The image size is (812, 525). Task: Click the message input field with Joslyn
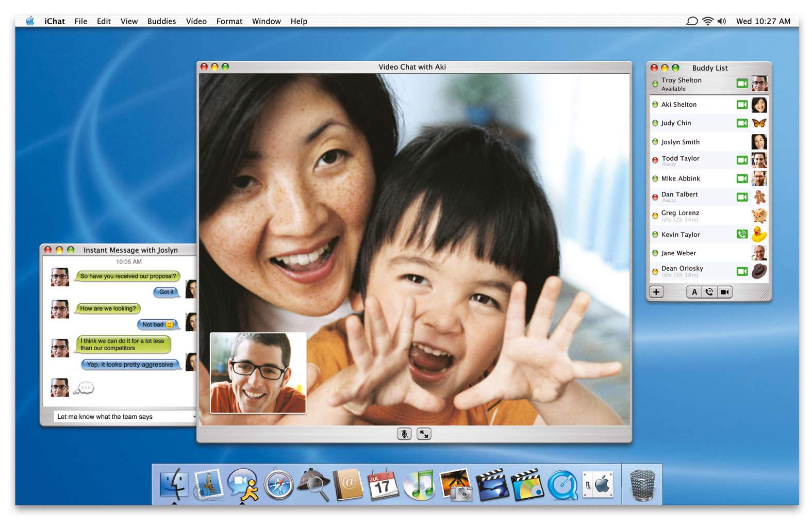point(125,417)
